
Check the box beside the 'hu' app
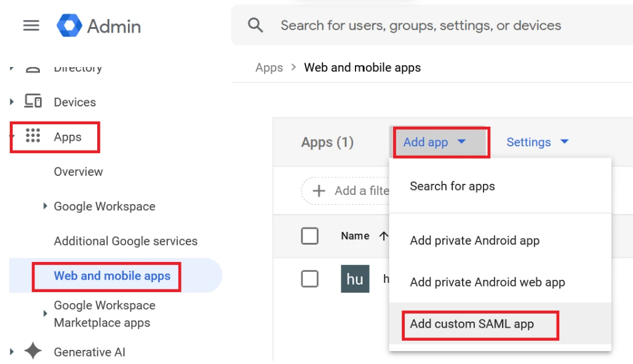point(309,279)
